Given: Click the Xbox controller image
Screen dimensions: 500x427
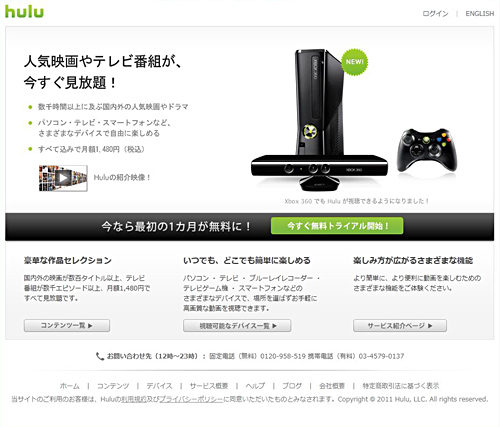Looking at the screenshot, I should [x=427, y=150].
